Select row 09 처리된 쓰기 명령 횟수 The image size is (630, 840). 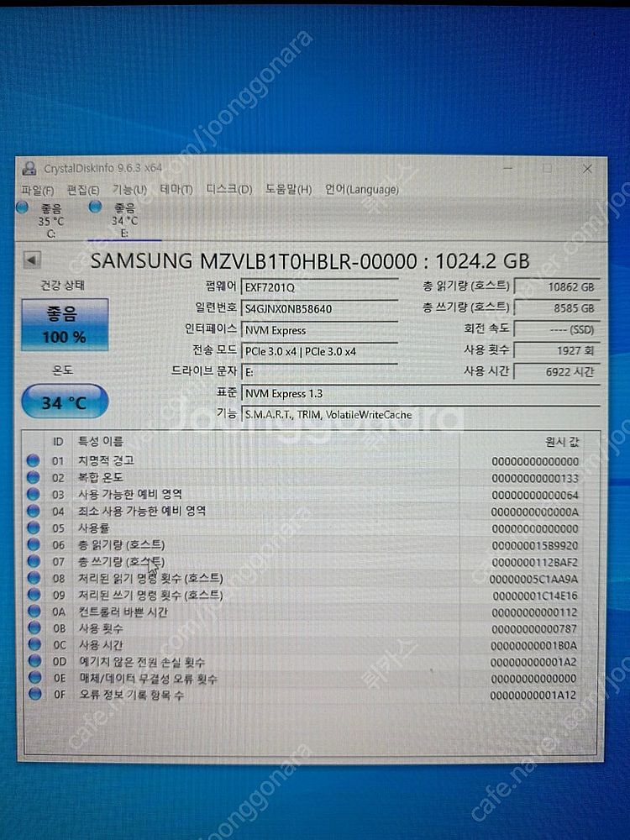point(303,596)
